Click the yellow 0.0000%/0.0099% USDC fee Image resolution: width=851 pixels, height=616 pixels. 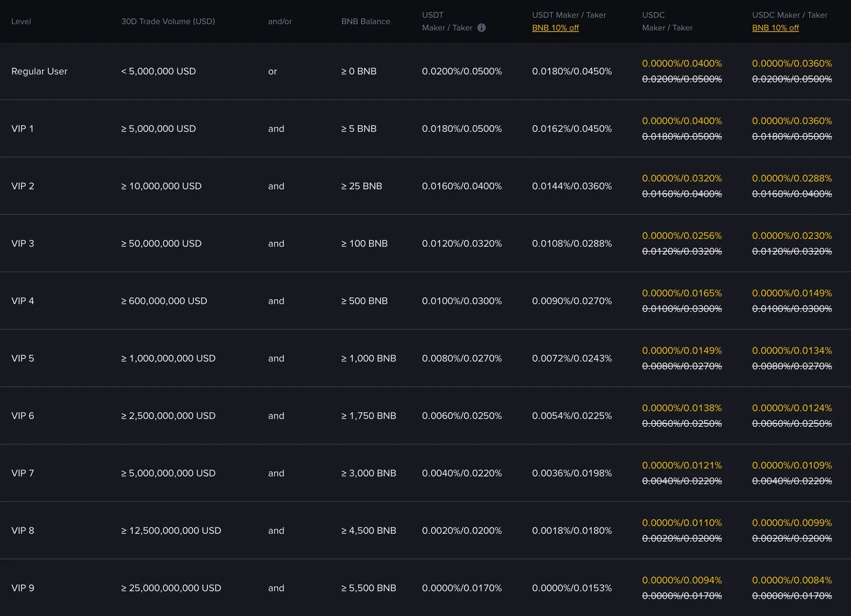(x=792, y=522)
